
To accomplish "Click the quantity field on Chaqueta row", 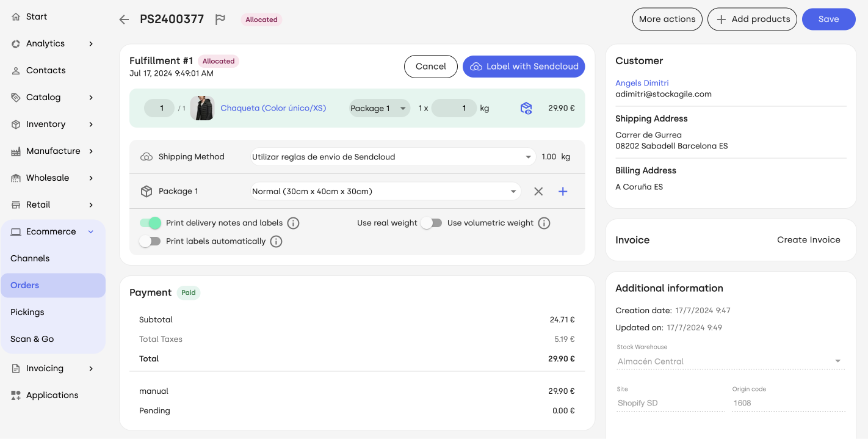I will click(x=159, y=108).
